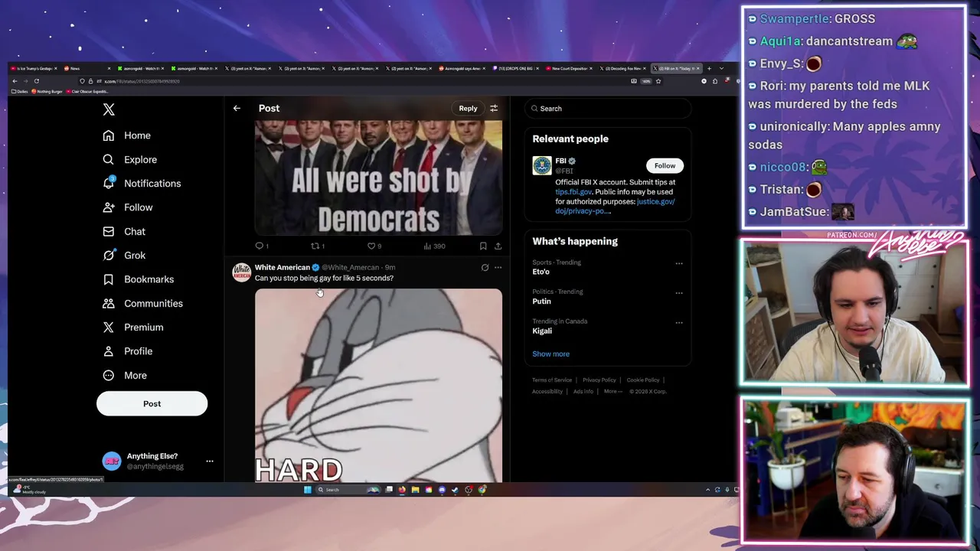The width and height of the screenshot is (980, 551).
Task: Click White American's avatar
Action: tap(242, 273)
